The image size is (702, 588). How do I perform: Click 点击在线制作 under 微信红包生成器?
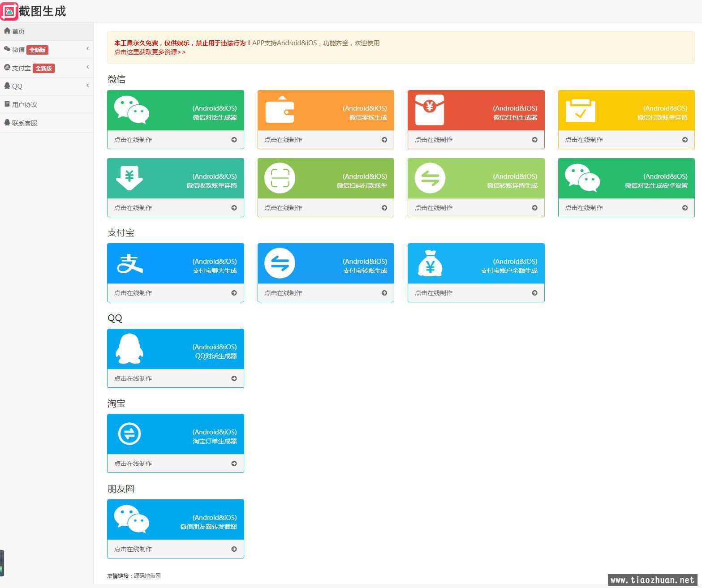[434, 140]
